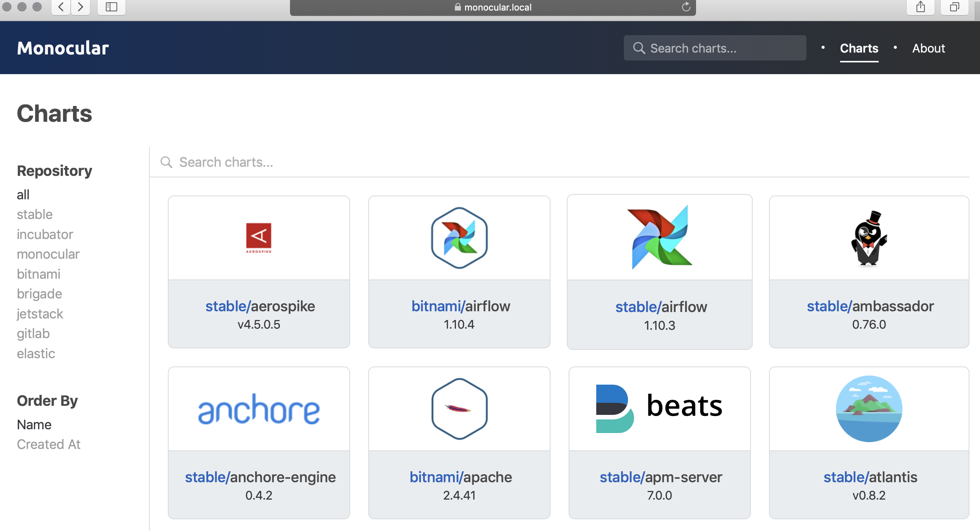Reload the page with the refresh icon

(685, 7)
